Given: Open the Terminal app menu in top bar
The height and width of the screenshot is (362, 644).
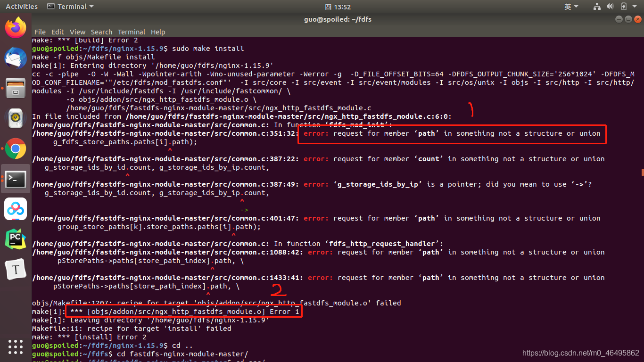Looking at the screenshot, I should 71,7.
